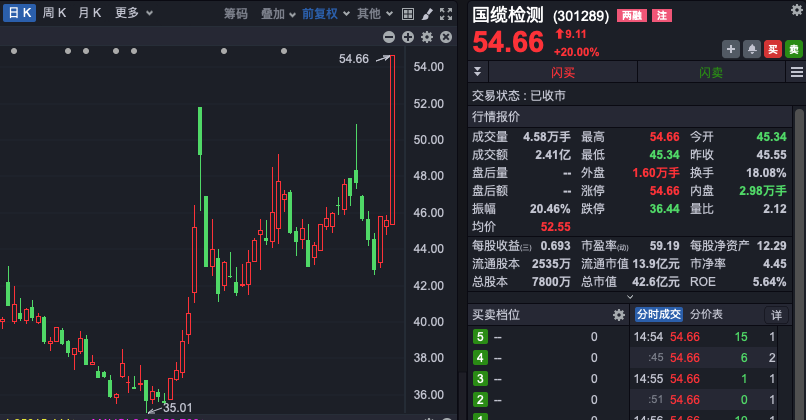Switch to the 周K weekly chart tab
The image size is (806, 420).
coord(55,13)
